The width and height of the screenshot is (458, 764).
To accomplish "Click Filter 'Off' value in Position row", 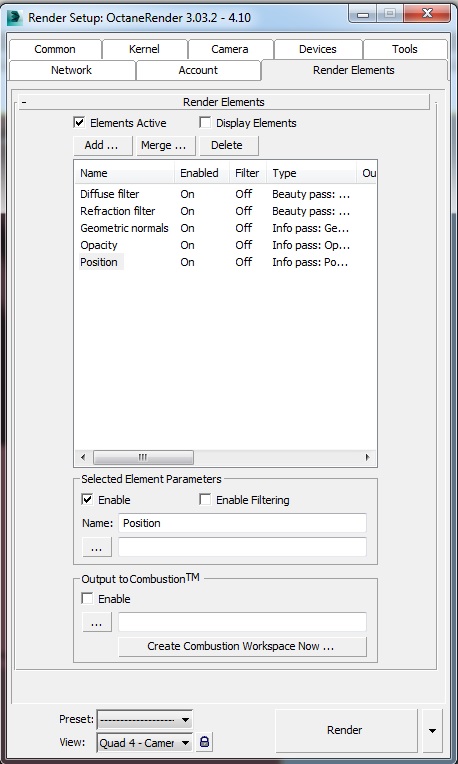I will (x=244, y=262).
